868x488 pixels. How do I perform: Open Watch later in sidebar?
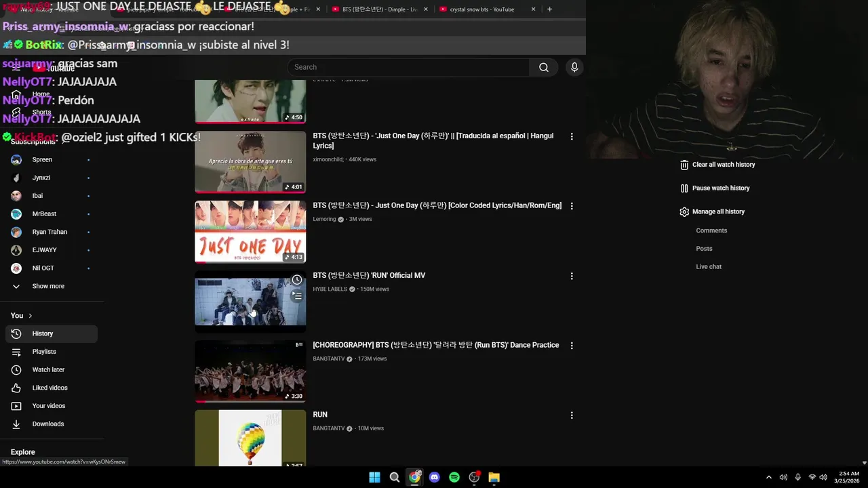[x=52, y=369]
